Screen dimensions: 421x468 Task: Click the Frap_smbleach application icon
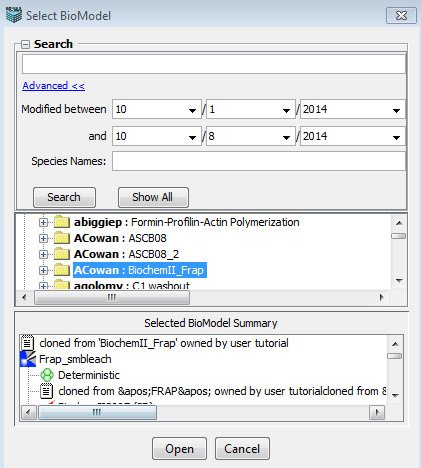(28, 359)
